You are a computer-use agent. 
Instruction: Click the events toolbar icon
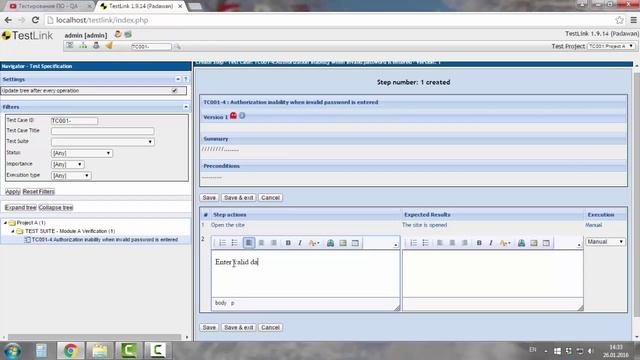(109, 45)
